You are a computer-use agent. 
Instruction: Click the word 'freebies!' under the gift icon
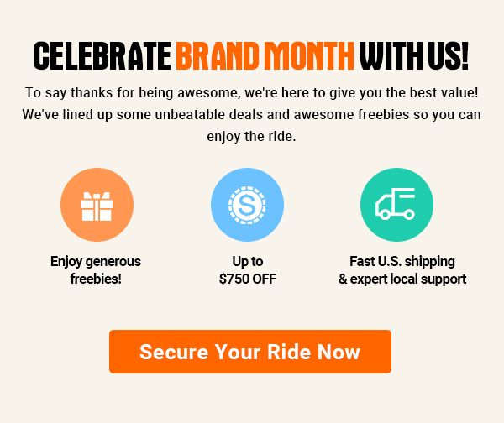(x=96, y=279)
